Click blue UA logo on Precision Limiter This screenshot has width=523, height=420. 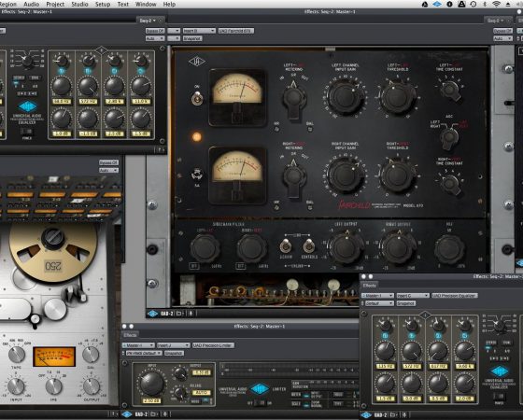click(260, 388)
